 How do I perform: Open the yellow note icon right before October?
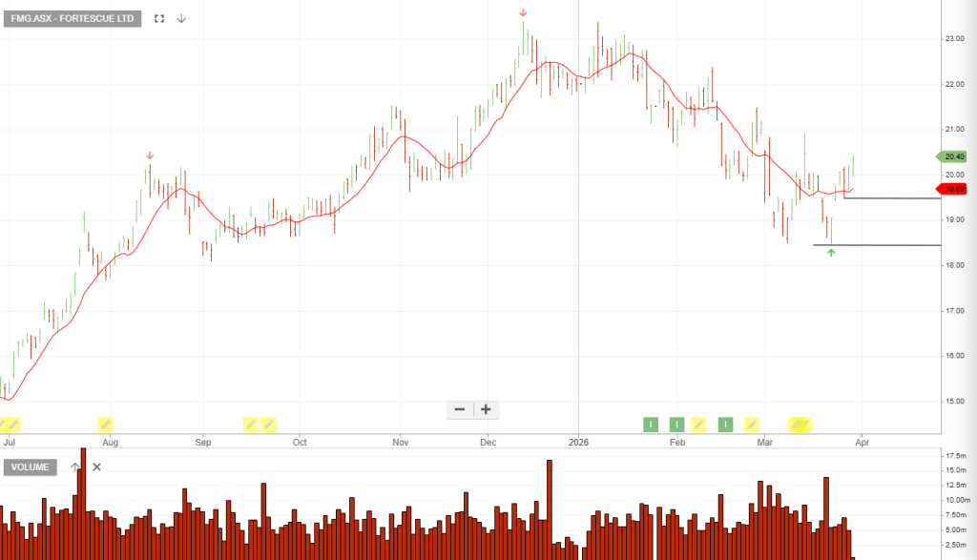pos(269,424)
